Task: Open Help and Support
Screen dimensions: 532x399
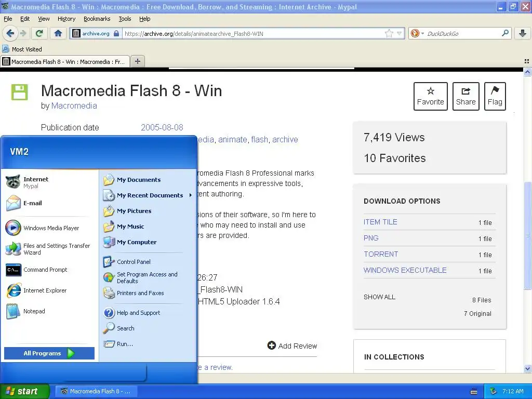Action: click(148, 313)
